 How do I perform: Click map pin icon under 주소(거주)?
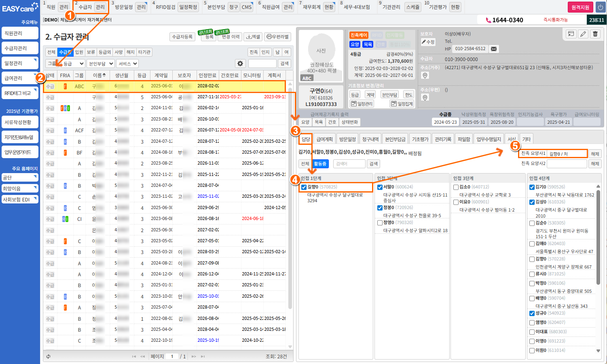click(425, 76)
